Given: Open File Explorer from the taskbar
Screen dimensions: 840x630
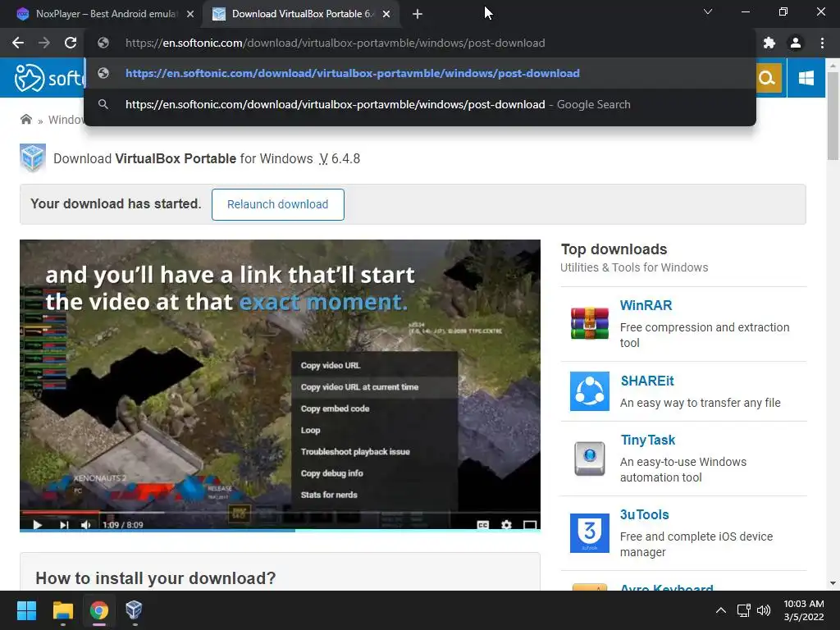Looking at the screenshot, I should click(62, 610).
